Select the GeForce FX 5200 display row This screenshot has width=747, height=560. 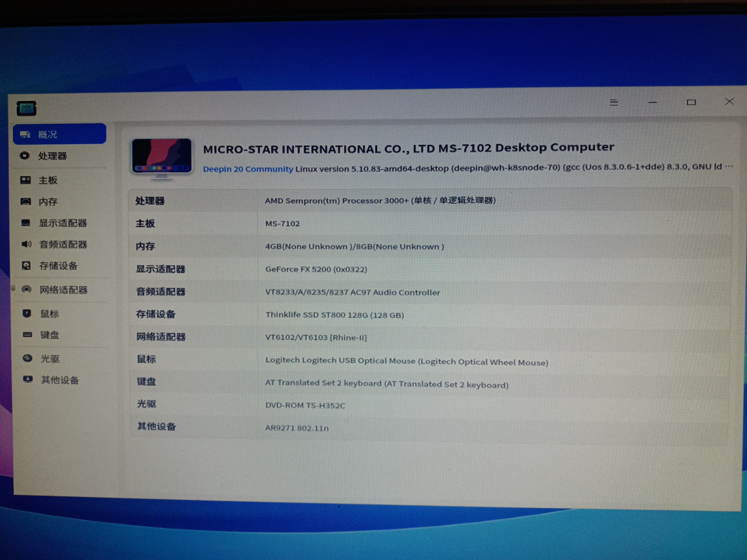click(371, 269)
